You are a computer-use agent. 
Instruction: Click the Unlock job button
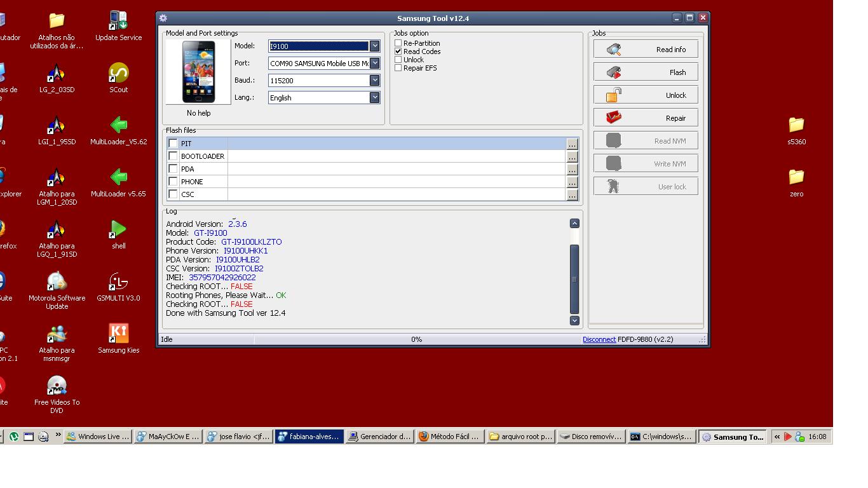646,95
